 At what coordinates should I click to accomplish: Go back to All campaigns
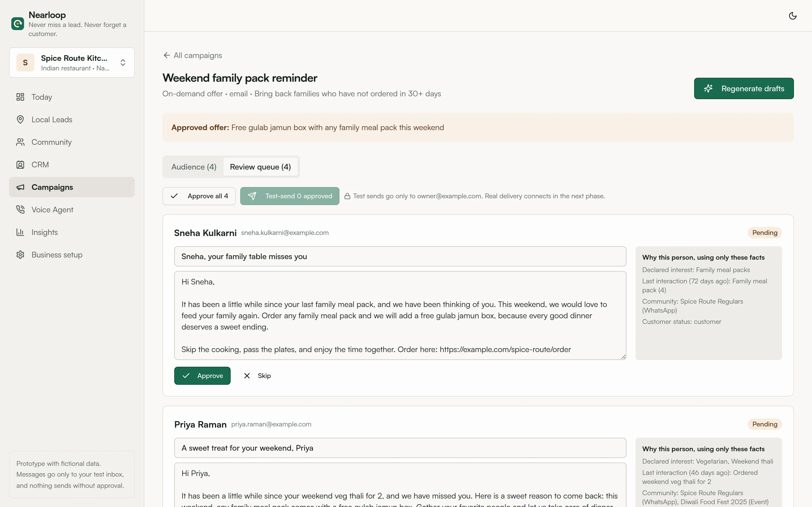tap(193, 55)
